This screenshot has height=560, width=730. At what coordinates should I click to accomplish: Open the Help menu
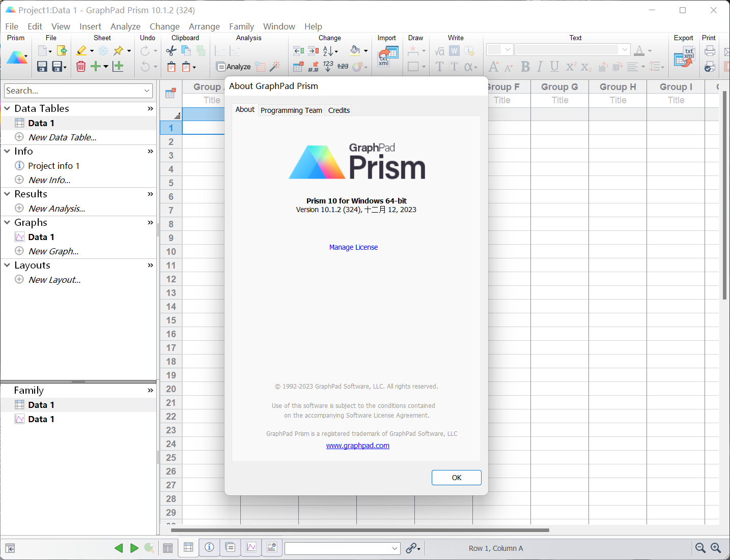pyautogui.click(x=313, y=26)
